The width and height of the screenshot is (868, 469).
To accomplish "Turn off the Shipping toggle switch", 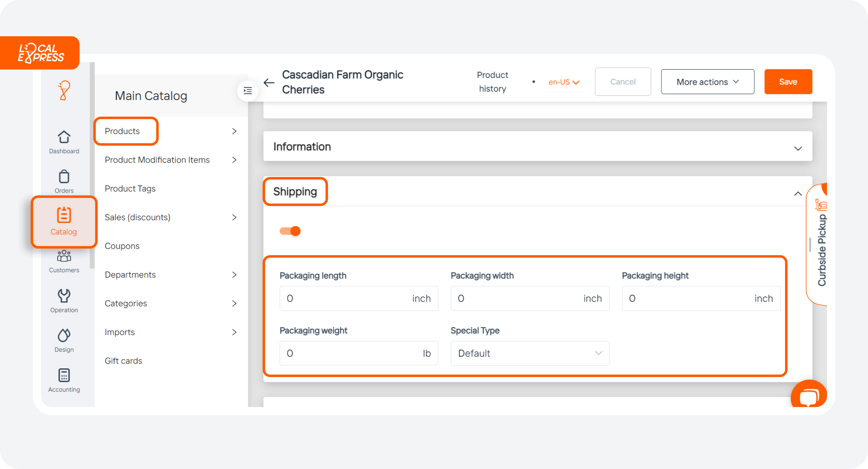I will point(290,231).
